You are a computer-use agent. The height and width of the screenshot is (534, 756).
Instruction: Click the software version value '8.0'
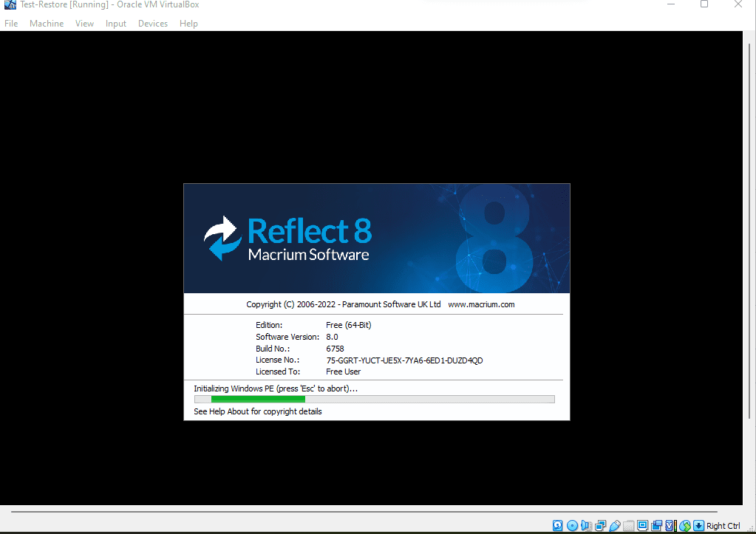pos(333,336)
